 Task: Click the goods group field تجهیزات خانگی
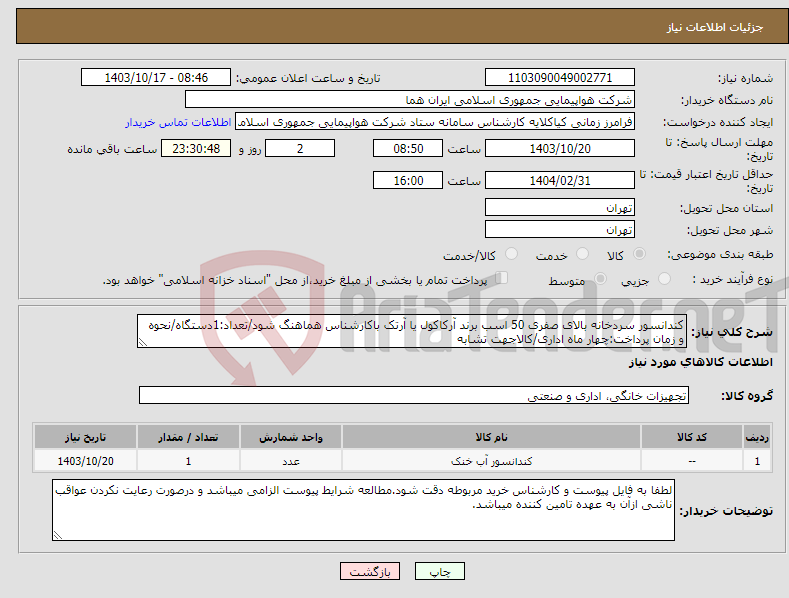414,396
